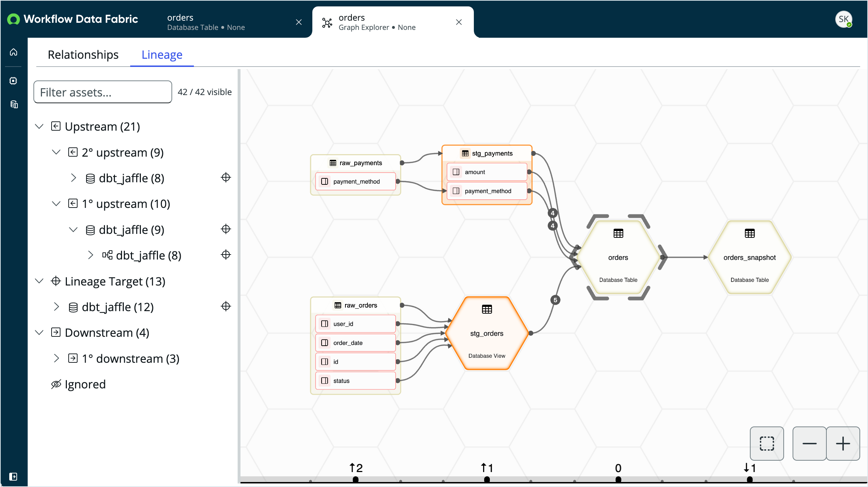Close the orders Database Table tab
This screenshot has width=868, height=487.
299,22
